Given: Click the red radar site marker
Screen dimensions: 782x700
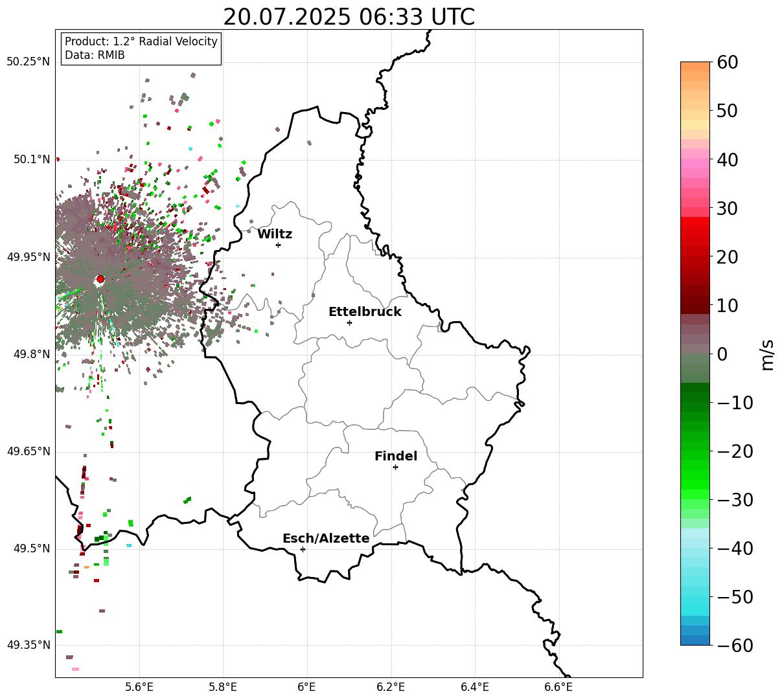Looking at the screenshot, I should pyautogui.click(x=100, y=279).
